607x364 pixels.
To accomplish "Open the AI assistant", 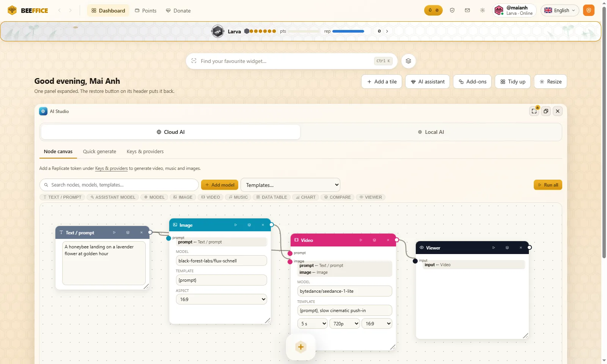I will tap(428, 82).
